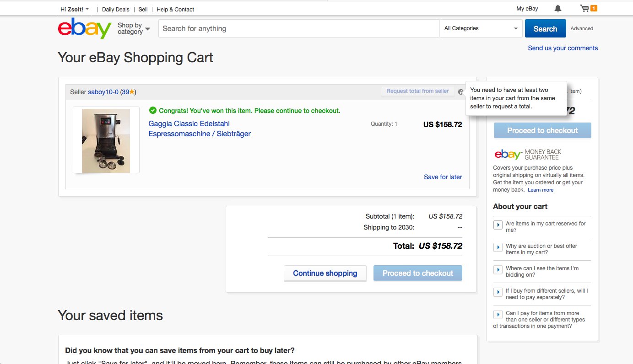Open the Shop by category dropdown
Viewport: 633px width, 364px height.
pyautogui.click(x=134, y=28)
